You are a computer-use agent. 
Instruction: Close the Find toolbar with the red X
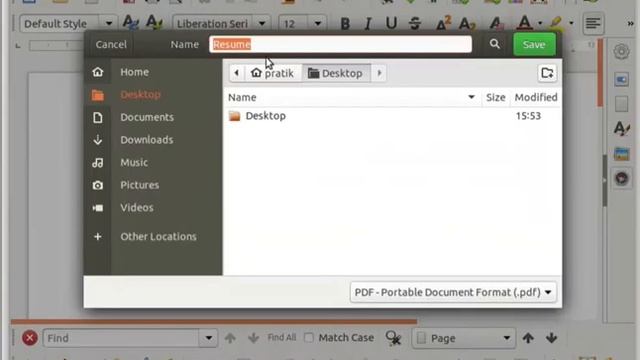(29, 338)
